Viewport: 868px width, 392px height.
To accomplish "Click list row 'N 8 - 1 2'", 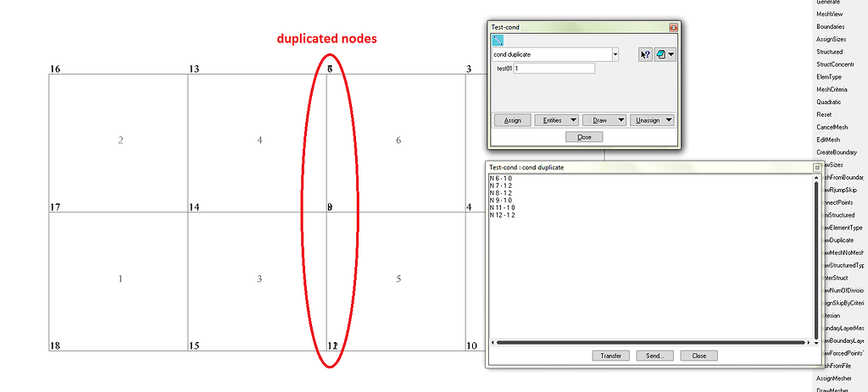I will point(500,193).
